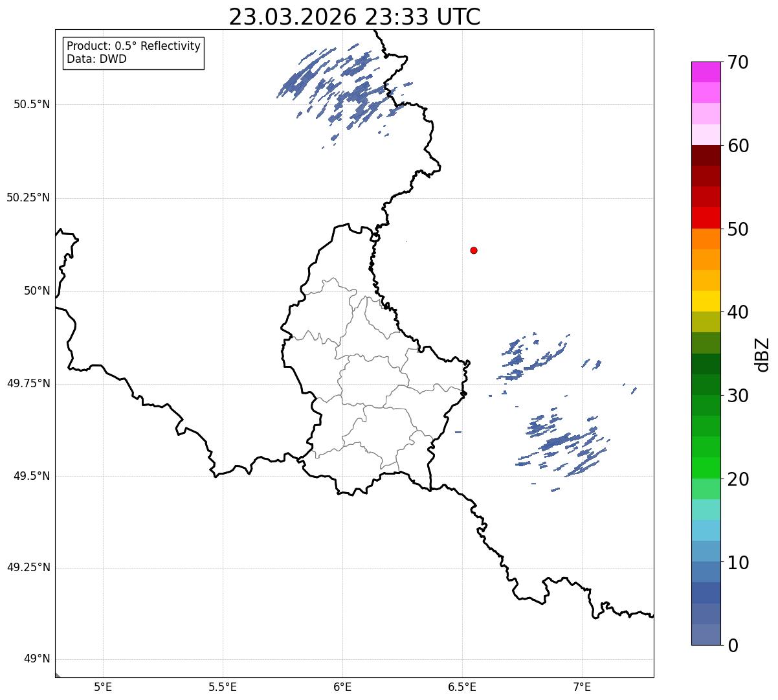Click the 50 tick on colorbar
Screen dimensions: 778x700
pos(738,229)
